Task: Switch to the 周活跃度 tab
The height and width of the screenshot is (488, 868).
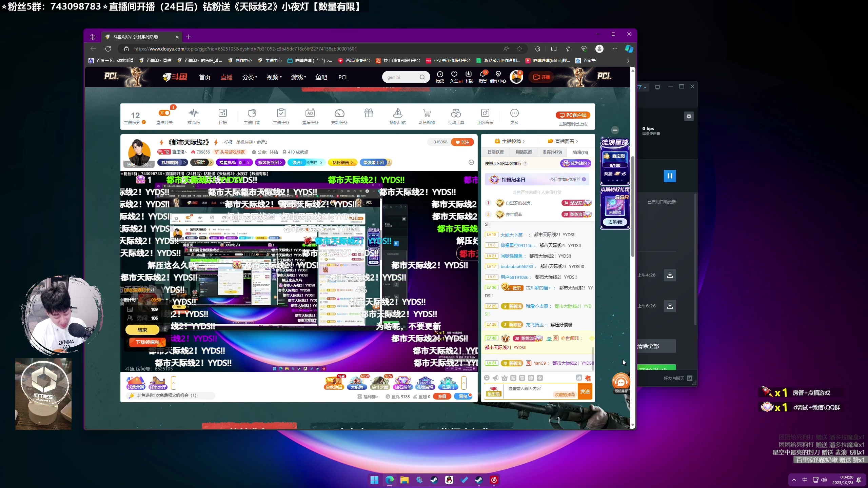Action: 524,152
